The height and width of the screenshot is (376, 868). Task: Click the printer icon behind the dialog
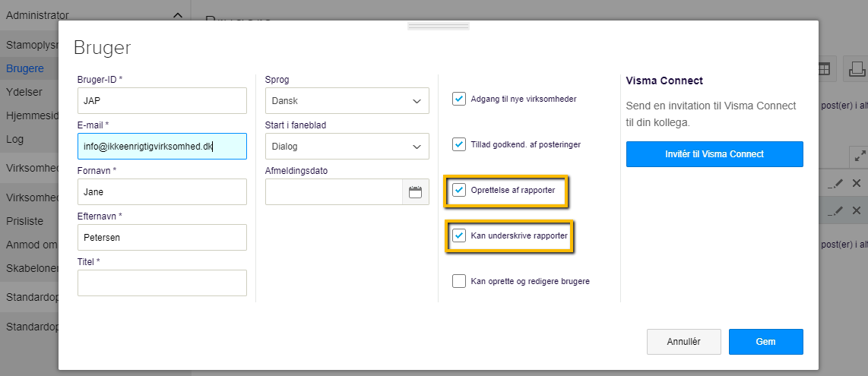tap(857, 69)
